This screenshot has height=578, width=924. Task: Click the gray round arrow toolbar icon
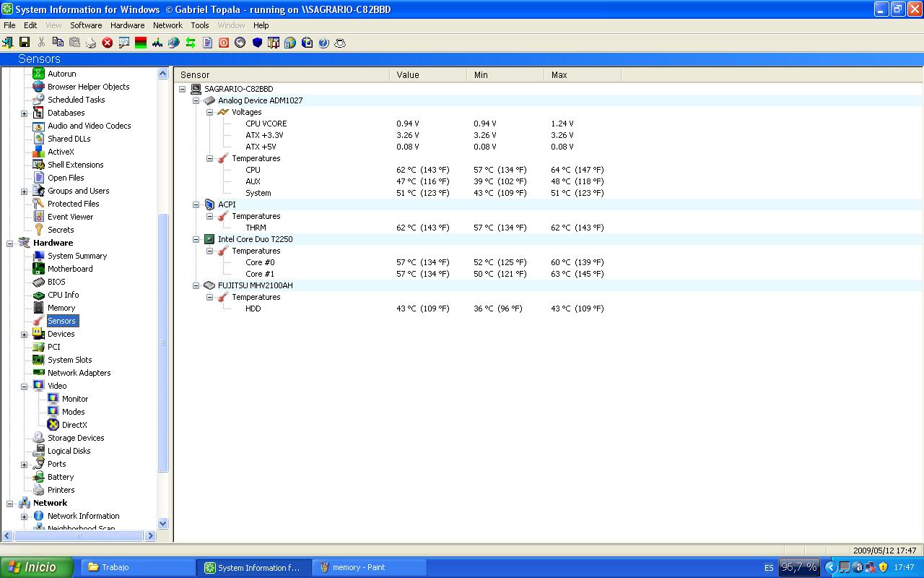(x=240, y=43)
